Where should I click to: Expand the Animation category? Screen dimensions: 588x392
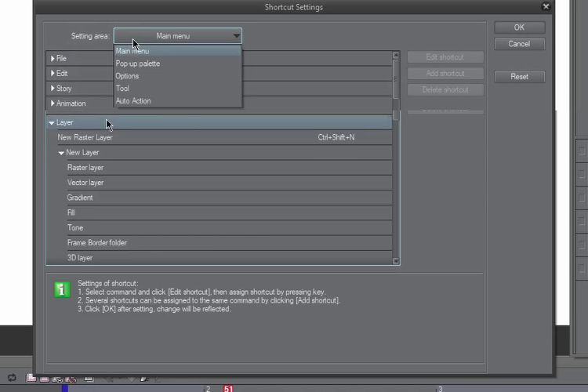point(53,103)
